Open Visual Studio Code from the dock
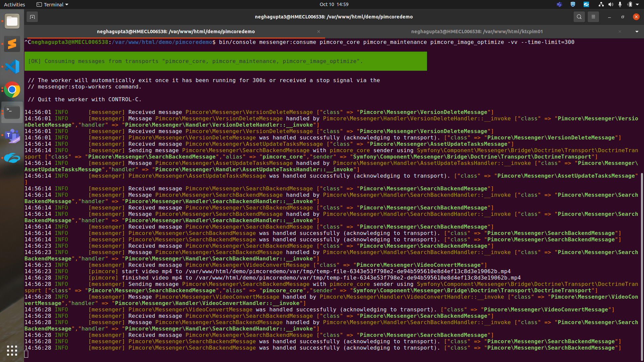Image resolution: width=644 pixels, height=362 pixels. click(x=12, y=67)
